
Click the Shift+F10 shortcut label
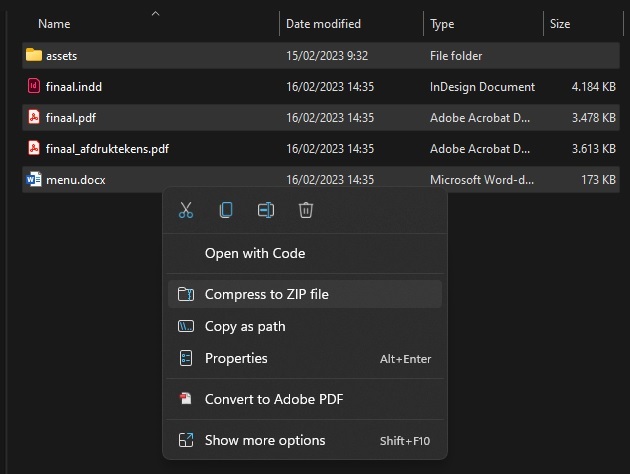[x=405, y=441]
